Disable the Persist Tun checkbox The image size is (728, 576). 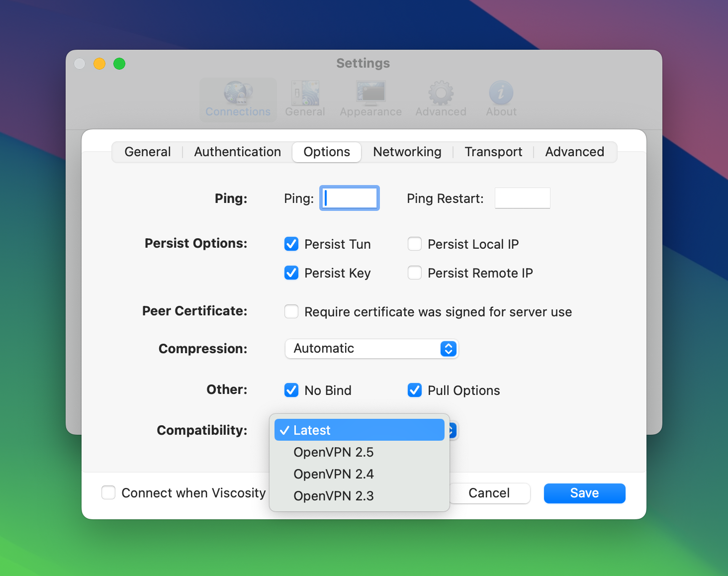[x=291, y=244]
